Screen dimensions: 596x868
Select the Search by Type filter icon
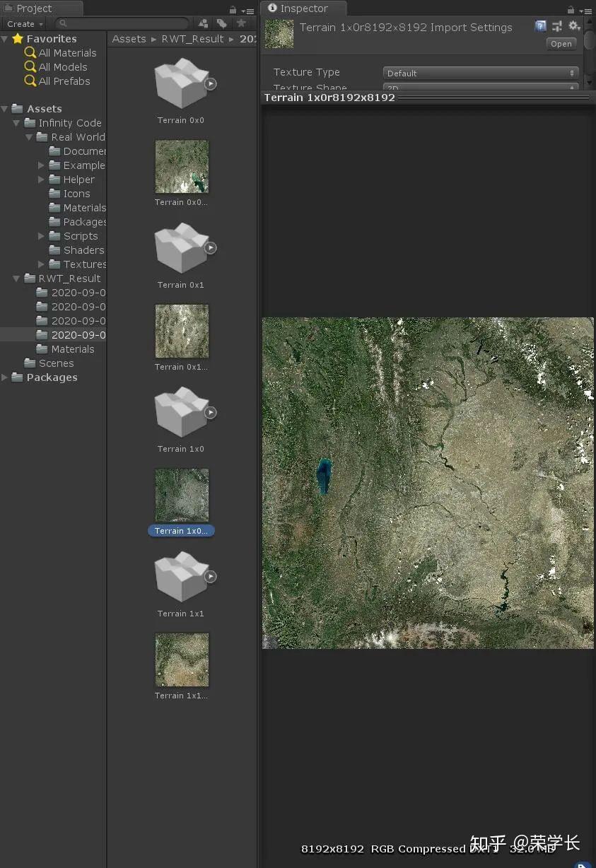click(x=203, y=23)
